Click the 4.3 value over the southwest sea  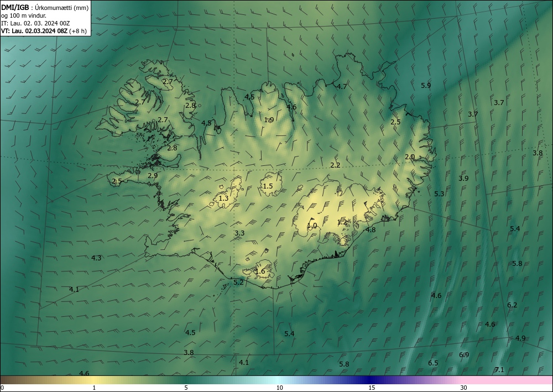point(96,258)
